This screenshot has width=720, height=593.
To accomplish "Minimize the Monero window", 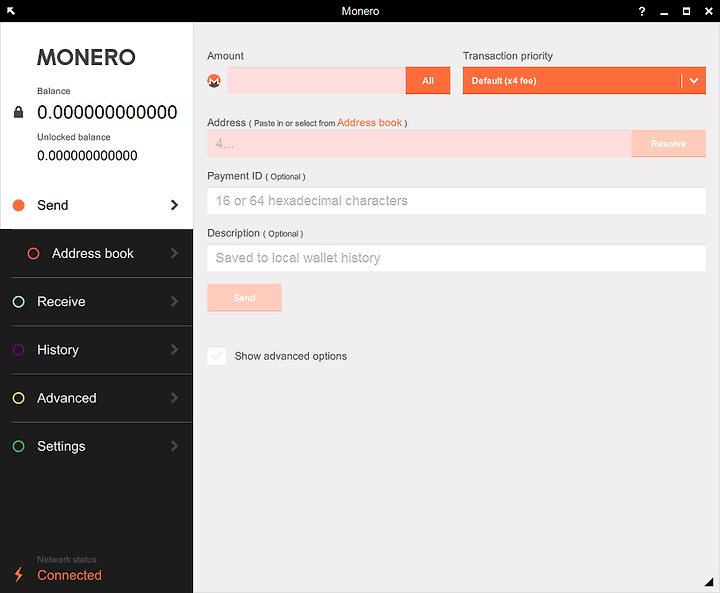I will pyautogui.click(x=664, y=12).
